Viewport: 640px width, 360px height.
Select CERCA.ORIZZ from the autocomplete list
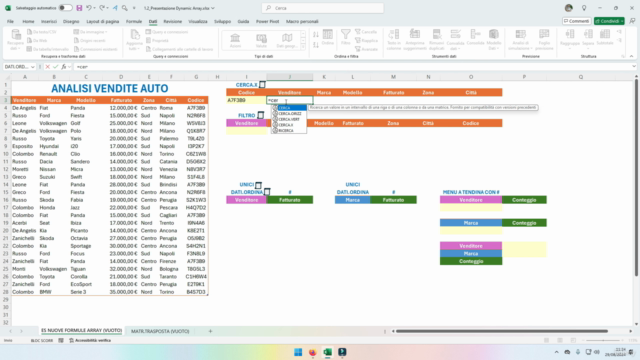tap(289, 113)
